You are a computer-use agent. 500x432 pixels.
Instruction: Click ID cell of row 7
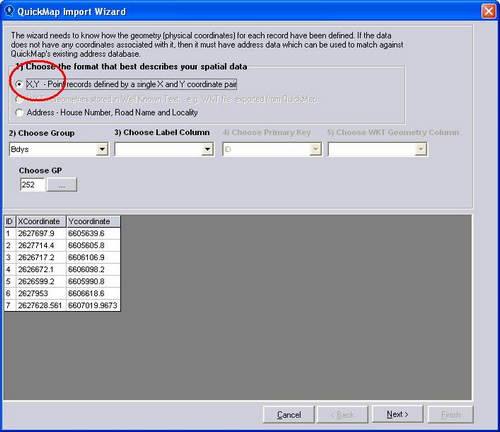point(9,305)
